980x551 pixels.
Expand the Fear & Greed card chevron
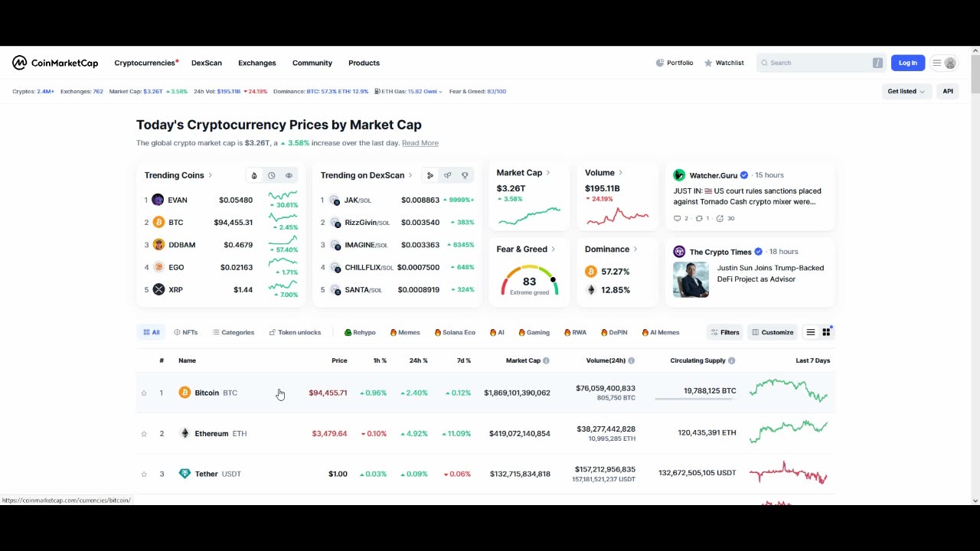coord(553,249)
